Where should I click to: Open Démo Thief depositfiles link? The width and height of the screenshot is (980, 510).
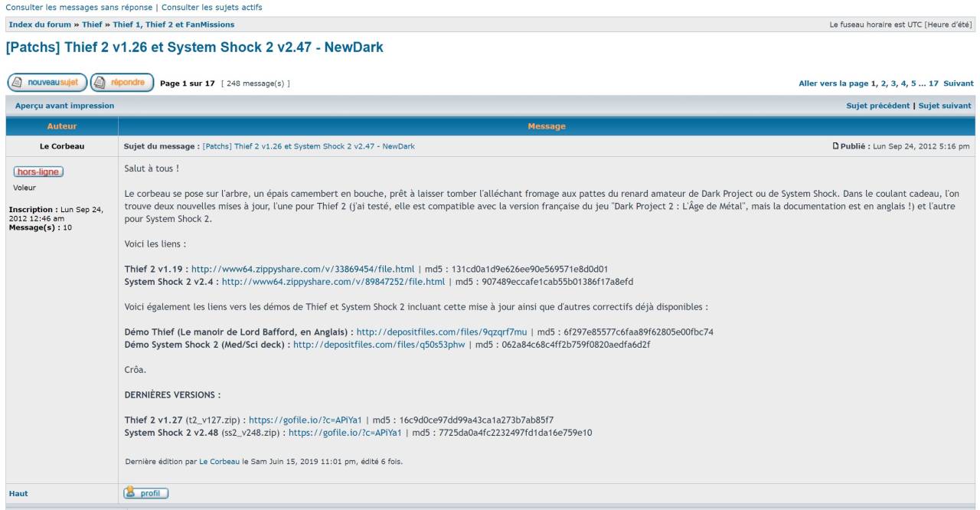[x=442, y=332]
